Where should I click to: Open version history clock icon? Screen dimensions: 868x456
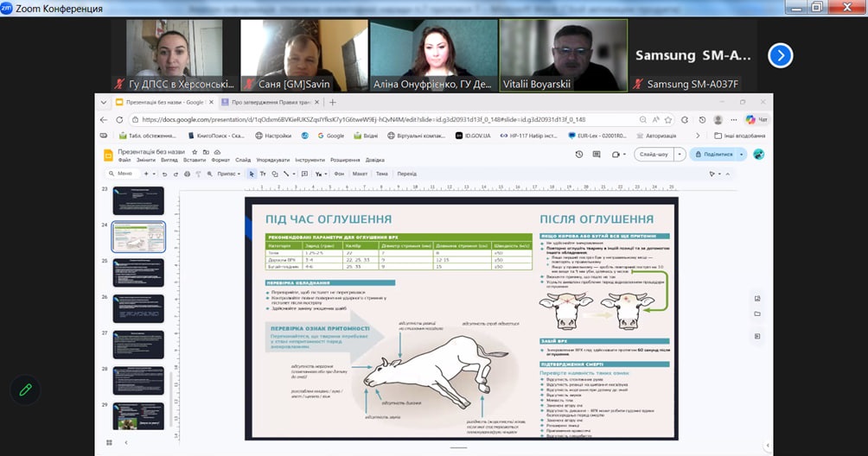(x=578, y=155)
